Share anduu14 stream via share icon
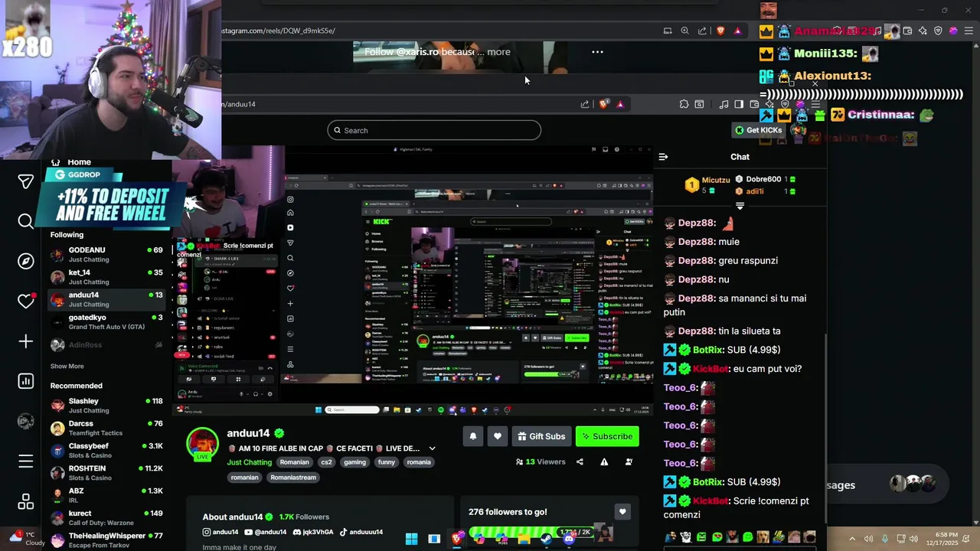This screenshot has width=980, height=551. (x=580, y=461)
